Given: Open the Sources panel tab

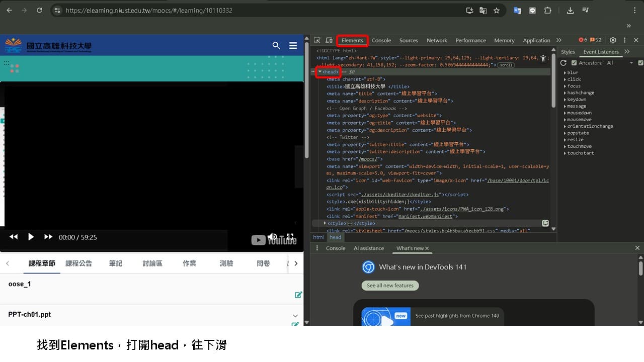Looking at the screenshot, I should 409,40.
